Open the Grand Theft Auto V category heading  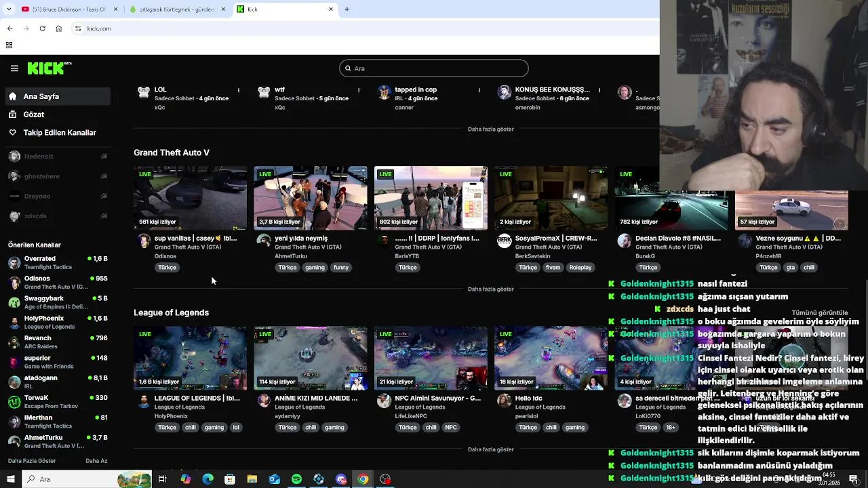click(172, 152)
